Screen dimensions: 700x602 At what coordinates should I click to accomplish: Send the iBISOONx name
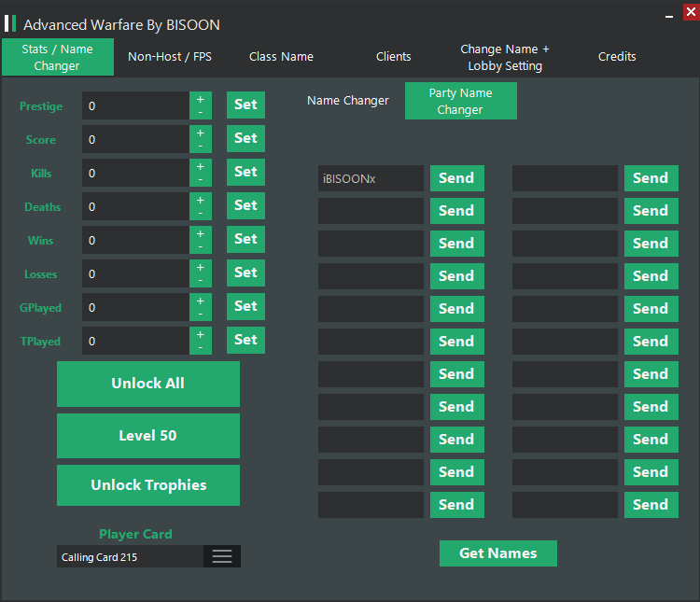[457, 178]
